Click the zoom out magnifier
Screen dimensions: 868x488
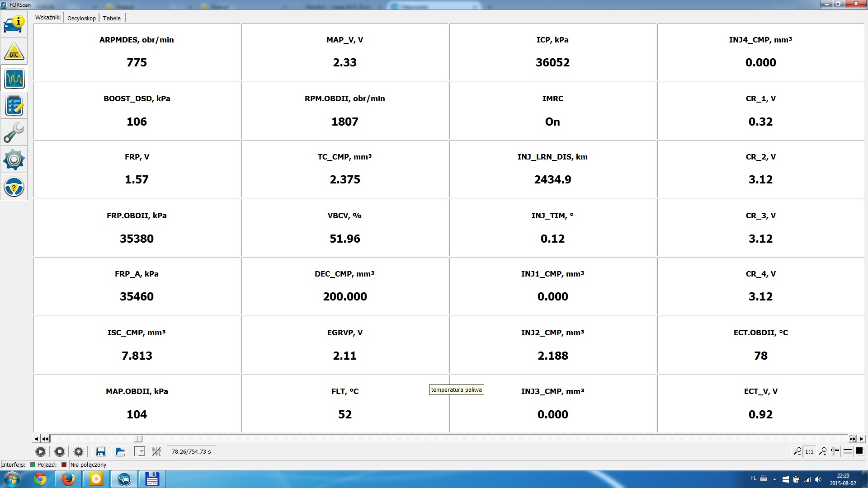pos(797,451)
